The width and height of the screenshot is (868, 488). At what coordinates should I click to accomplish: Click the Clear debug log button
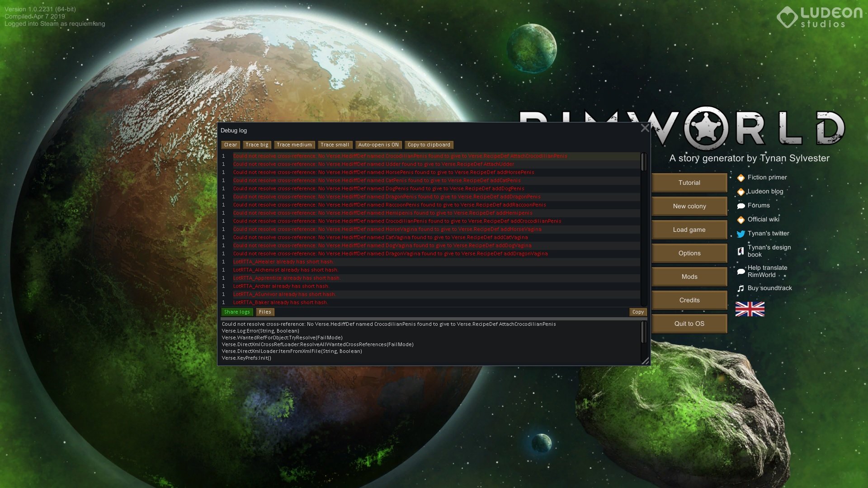click(230, 144)
